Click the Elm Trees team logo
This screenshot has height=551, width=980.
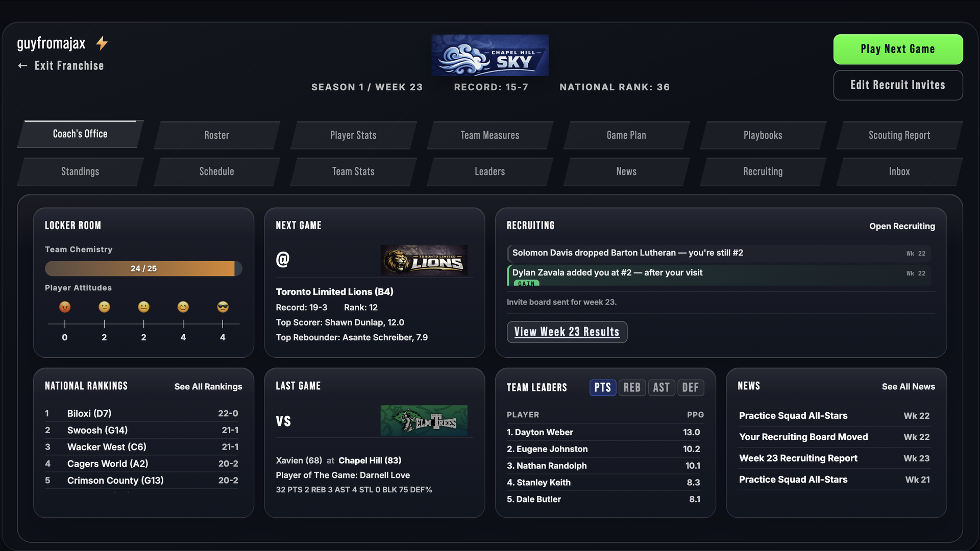click(424, 420)
